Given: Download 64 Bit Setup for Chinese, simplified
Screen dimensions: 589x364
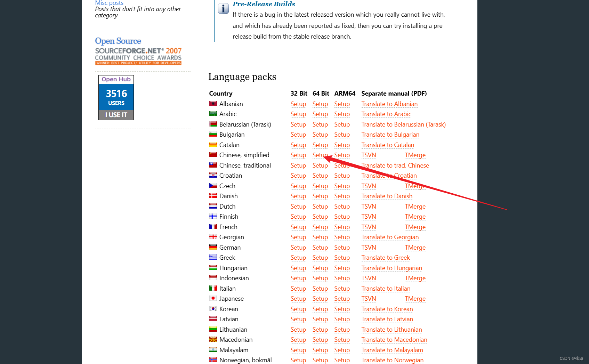Looking at the screenshot, I should click(x=320, y=155).
